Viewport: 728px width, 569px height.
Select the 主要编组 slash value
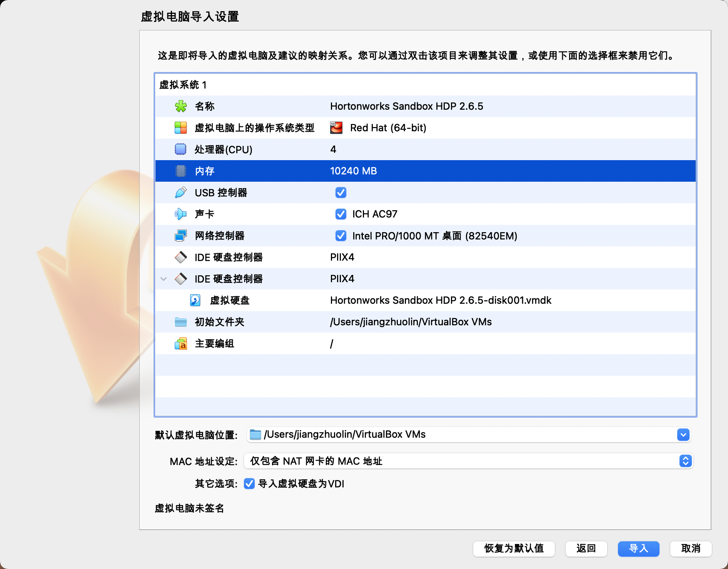332,343
